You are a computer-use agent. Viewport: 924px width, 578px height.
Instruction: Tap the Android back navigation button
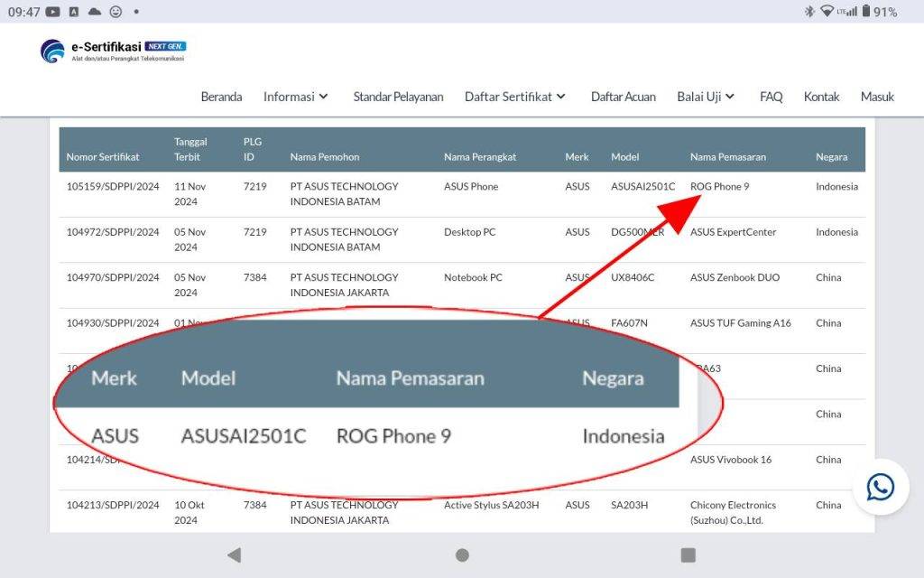[234, 555]
